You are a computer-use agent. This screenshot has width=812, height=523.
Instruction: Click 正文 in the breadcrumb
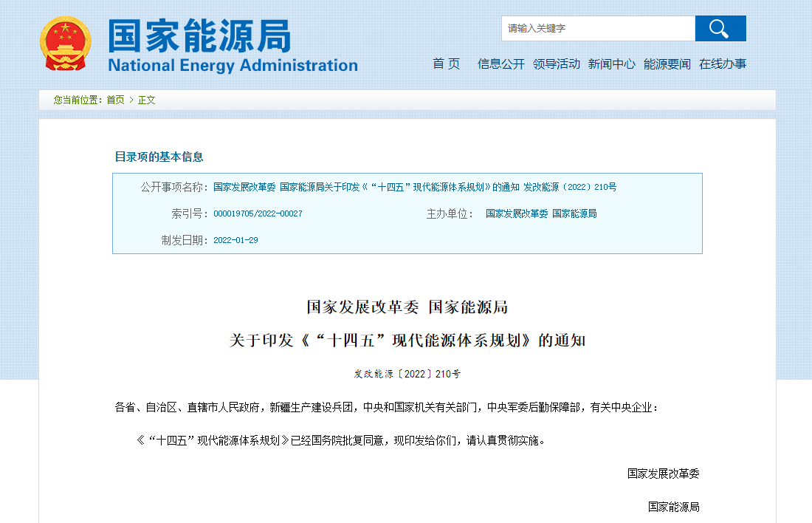pos(147,100)
